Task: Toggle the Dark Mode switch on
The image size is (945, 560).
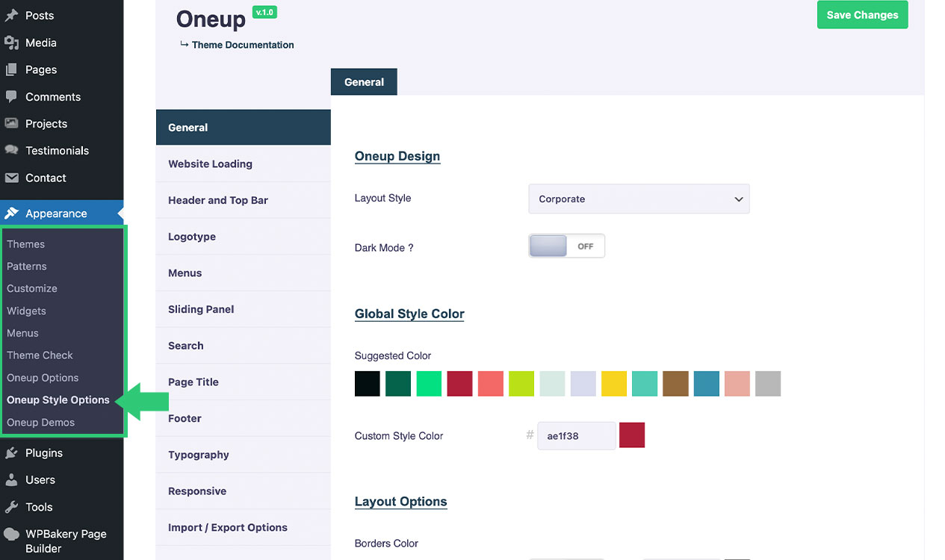Action: (566, 246)
